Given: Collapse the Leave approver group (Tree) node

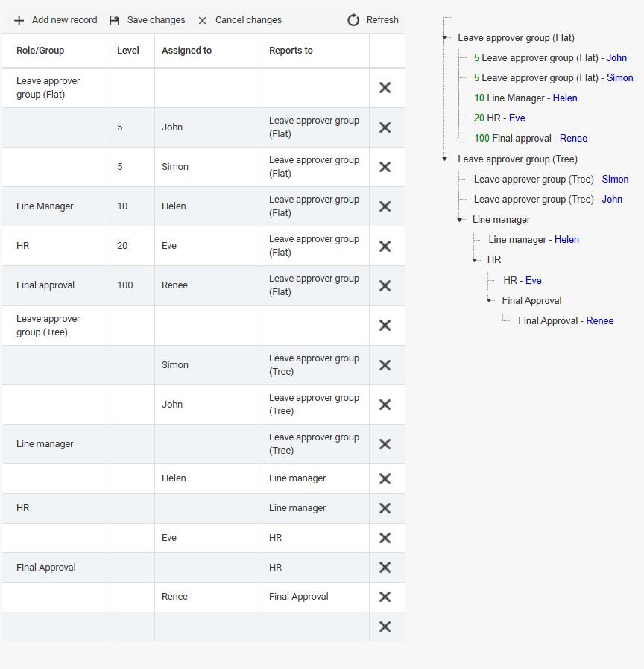Looking at the screenshot, I should coord(444,159).
